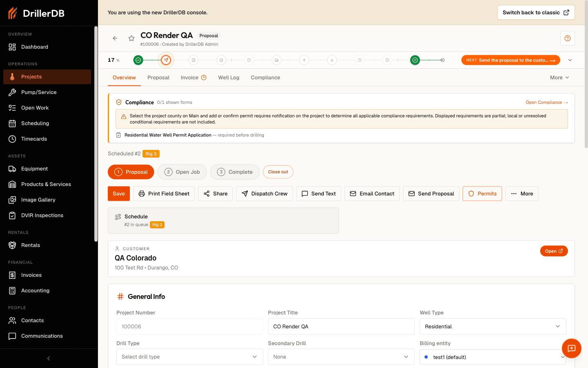Click the up-arrow step in progress tracker
Screen dimensions: 588x368
point(304,60)
